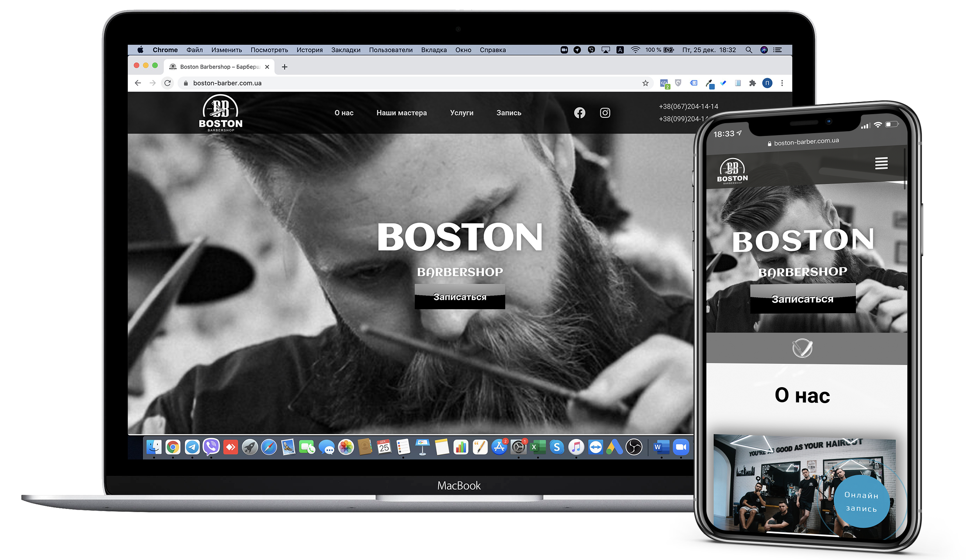Open Siri from menu bar
The image size is (976, 560).
764,50
